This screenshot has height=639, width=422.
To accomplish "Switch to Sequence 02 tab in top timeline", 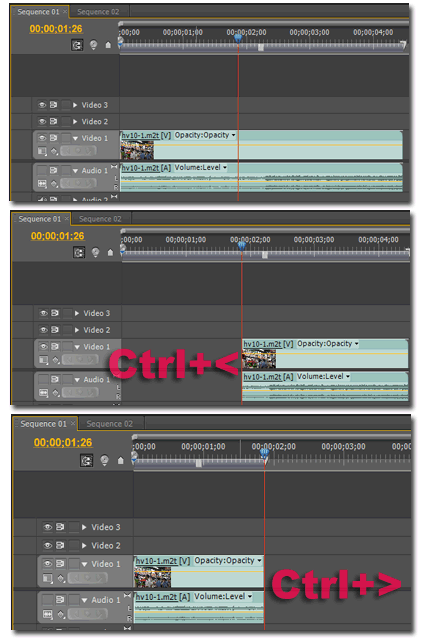I will click(x=98, y=12).
